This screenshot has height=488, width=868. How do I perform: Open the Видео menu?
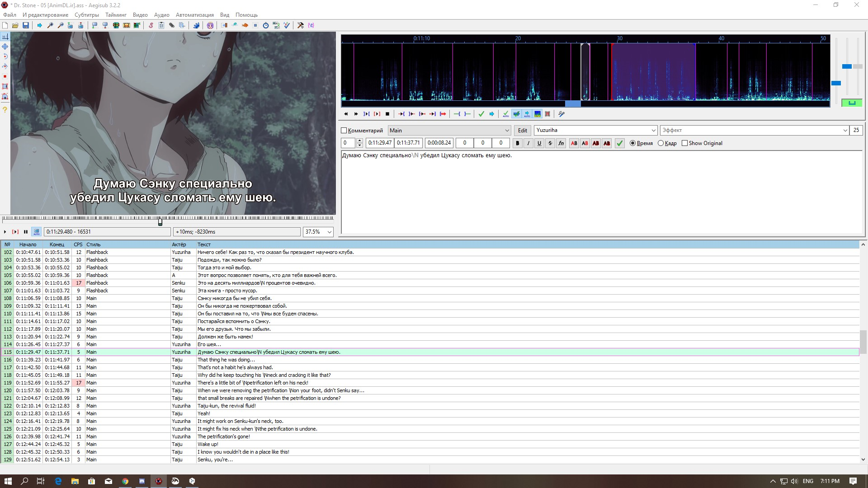pyautogui.click(x=140, y=15)
